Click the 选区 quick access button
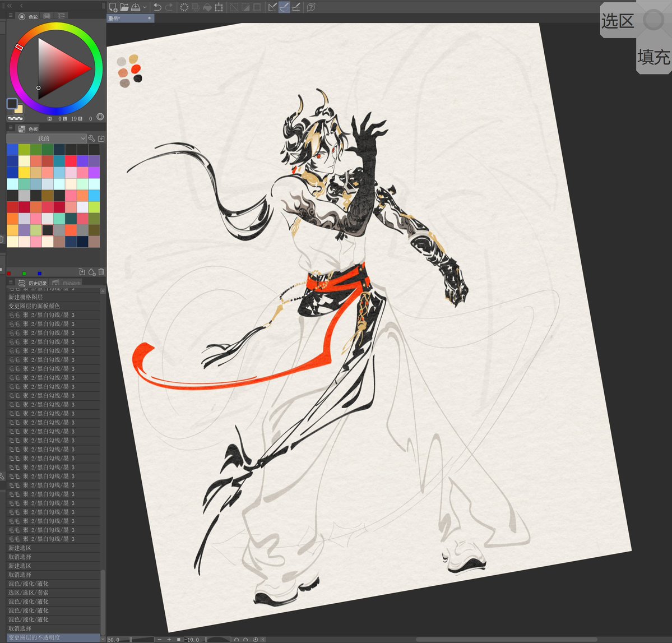672x643 pixels. (x=618, y=21)
